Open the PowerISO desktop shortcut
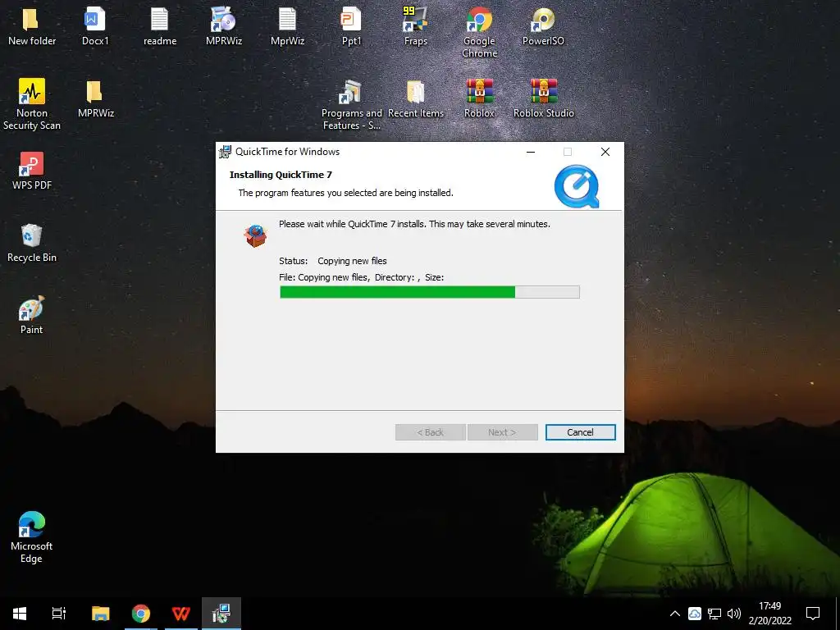The height and width of the screenshot is (630, 840). pos(543,21)
